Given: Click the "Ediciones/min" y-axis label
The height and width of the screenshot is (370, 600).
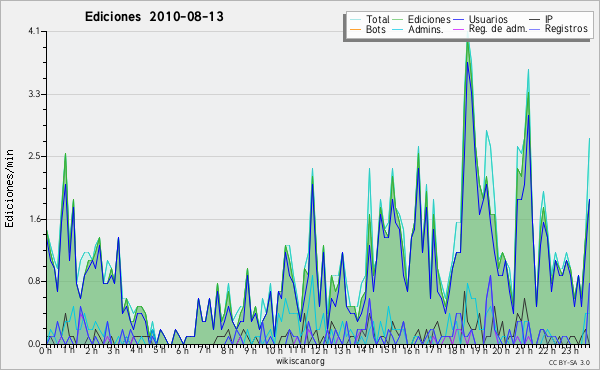Looking at the screenshot, I should [9, 188].
